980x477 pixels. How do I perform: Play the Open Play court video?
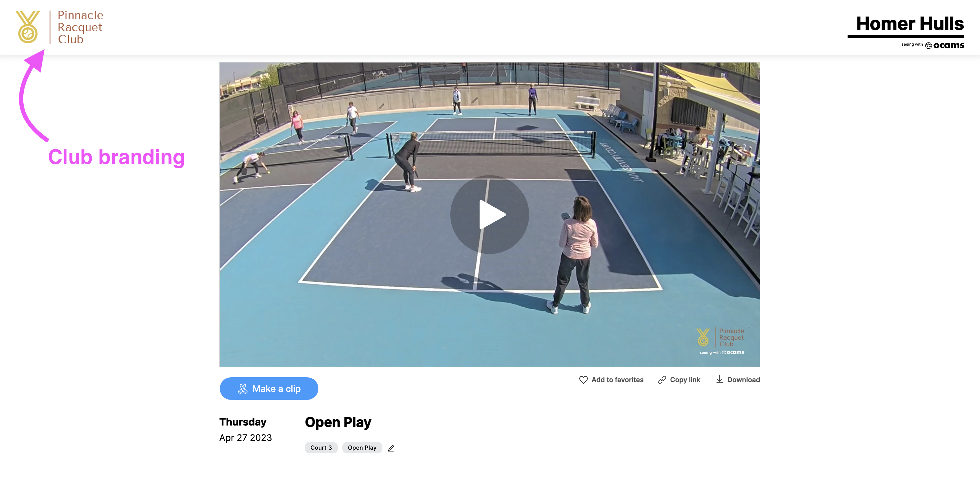489,214
